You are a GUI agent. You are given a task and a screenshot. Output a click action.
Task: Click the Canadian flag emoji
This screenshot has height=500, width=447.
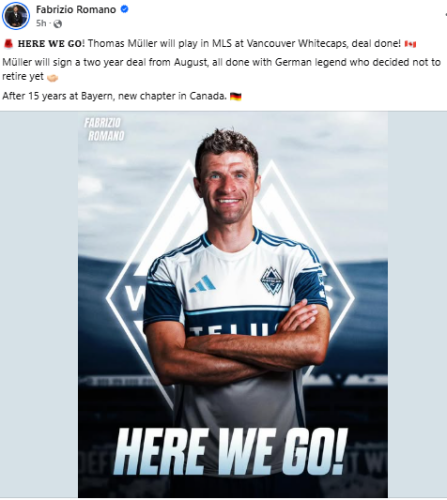410,44
